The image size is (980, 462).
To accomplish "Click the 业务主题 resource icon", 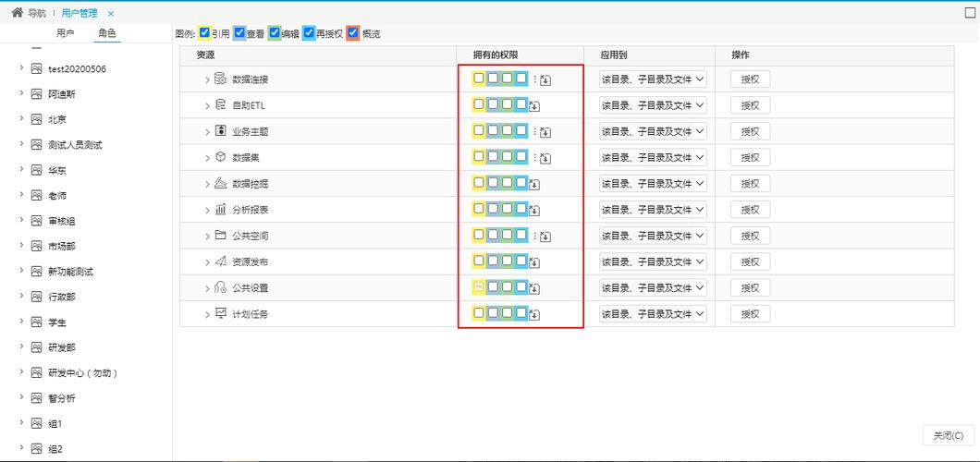I will [220, 131].
